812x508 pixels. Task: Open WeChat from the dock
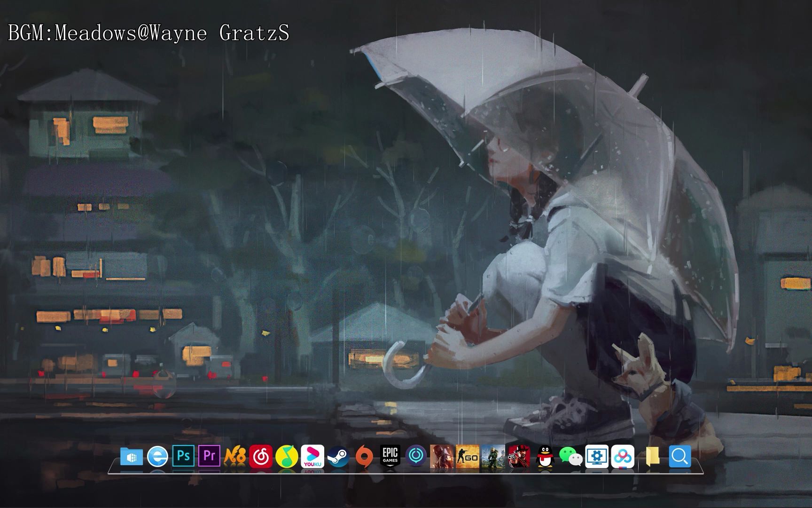point(570,457)
